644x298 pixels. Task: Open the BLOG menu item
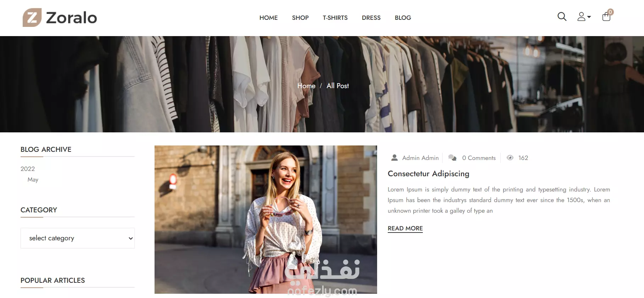pos(403,18)
